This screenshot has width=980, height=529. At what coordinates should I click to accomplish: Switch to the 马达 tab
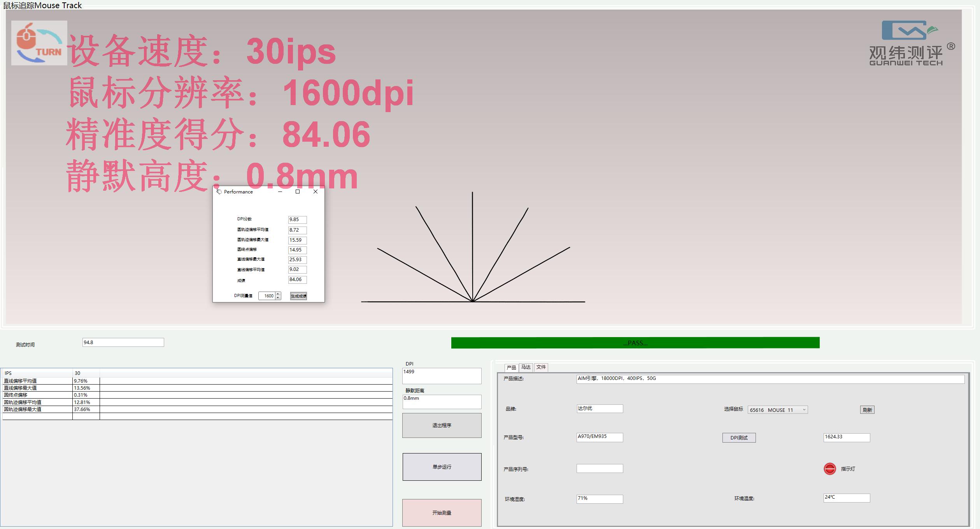[x=526, y=367]
